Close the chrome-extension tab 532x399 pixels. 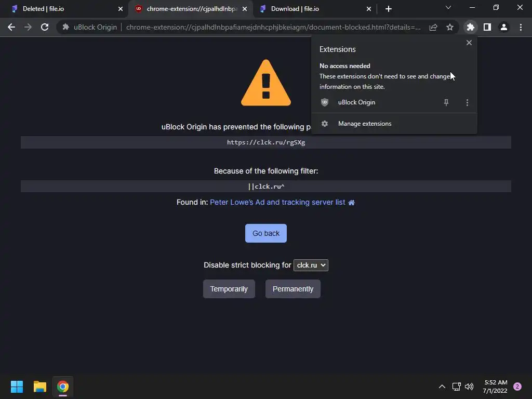pyautogui.click(x=245, y=9)
